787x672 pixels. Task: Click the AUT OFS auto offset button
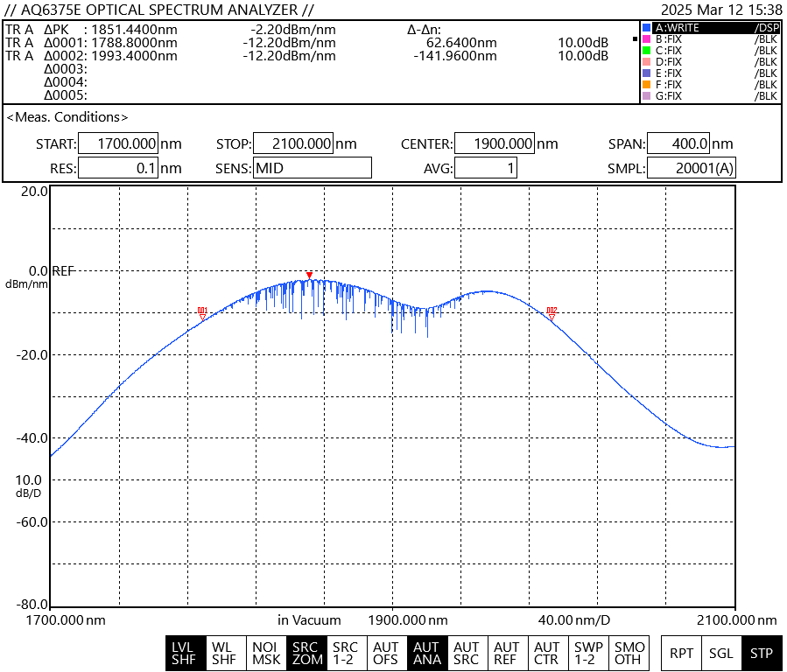point(386,653)
